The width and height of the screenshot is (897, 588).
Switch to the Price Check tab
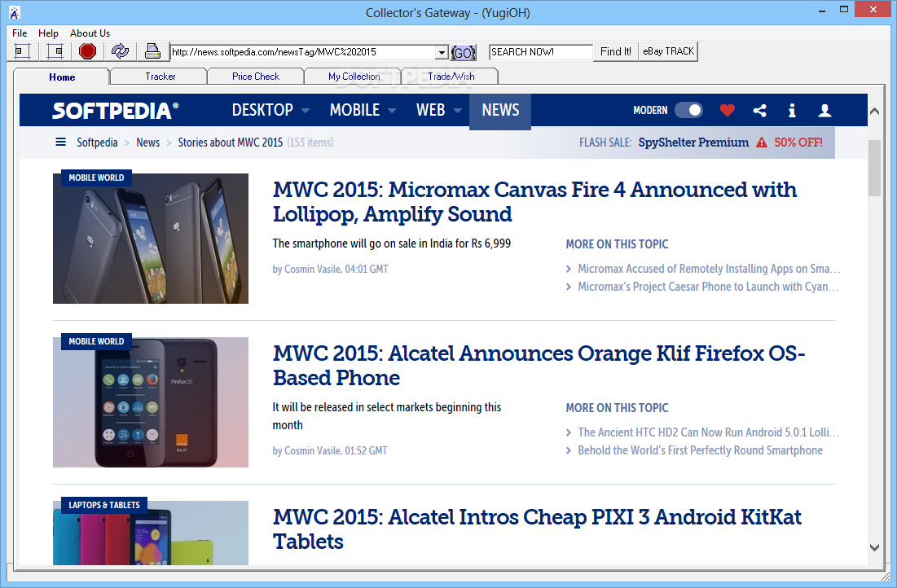(256, 77)
